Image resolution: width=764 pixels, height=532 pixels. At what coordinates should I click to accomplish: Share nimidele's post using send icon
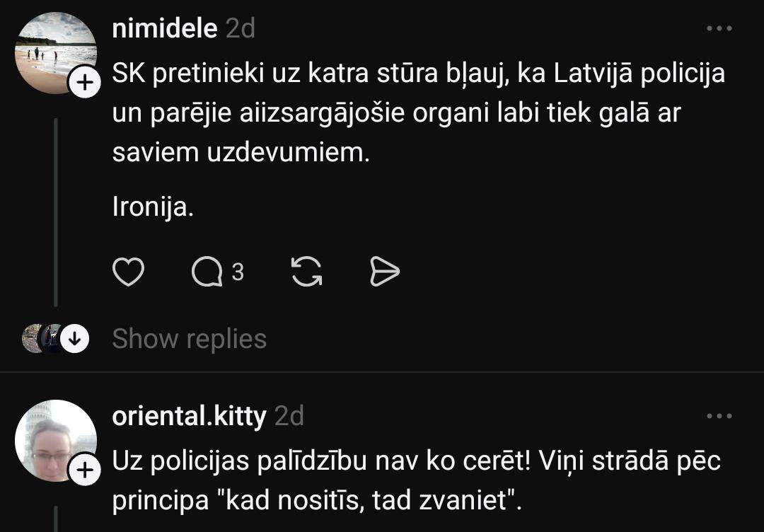385,272
